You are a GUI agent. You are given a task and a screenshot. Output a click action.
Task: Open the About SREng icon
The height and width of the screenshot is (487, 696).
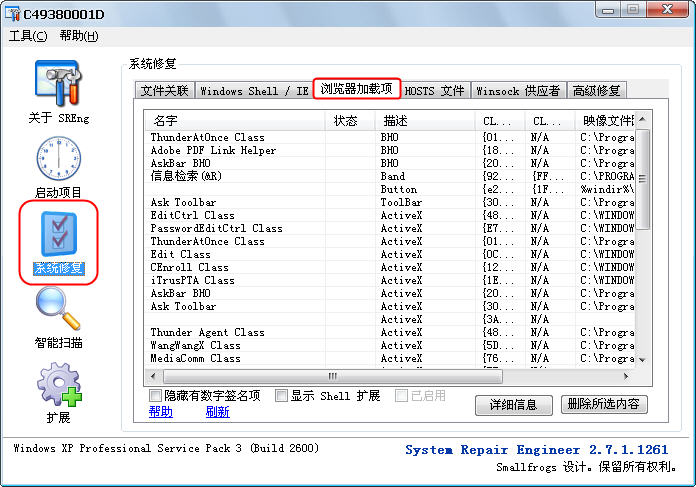pyautogui.click(x=58, y=84)
